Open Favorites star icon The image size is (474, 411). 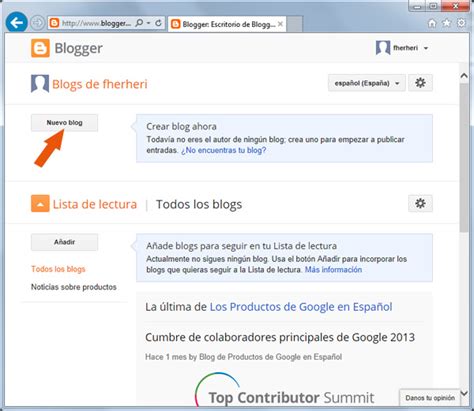click(446, 23)
